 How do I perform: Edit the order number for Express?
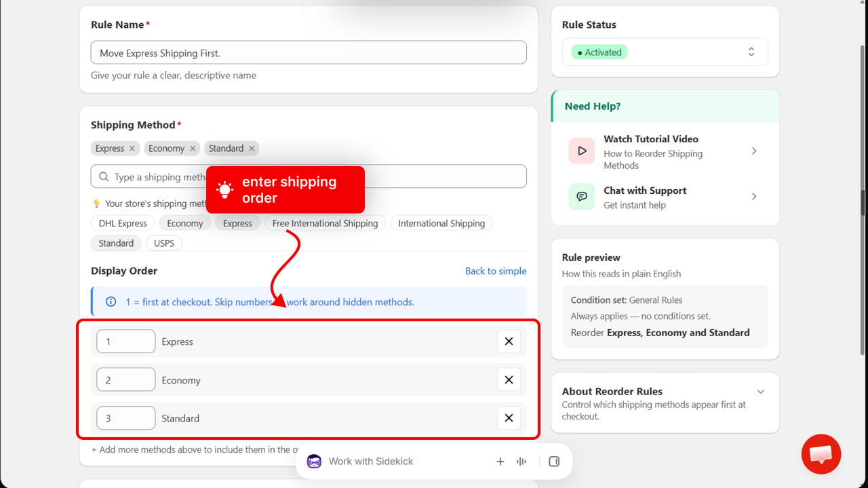126,342
